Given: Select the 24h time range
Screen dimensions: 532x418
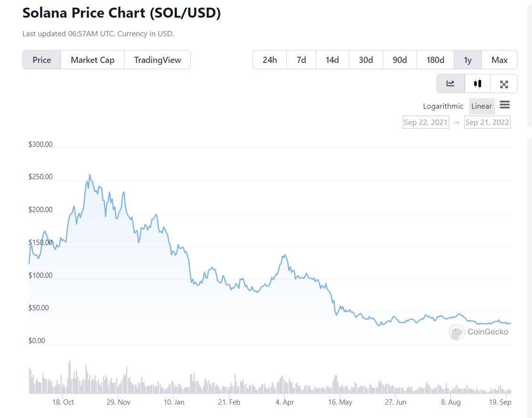Looking at the screenshot, I should click(270, 60).
